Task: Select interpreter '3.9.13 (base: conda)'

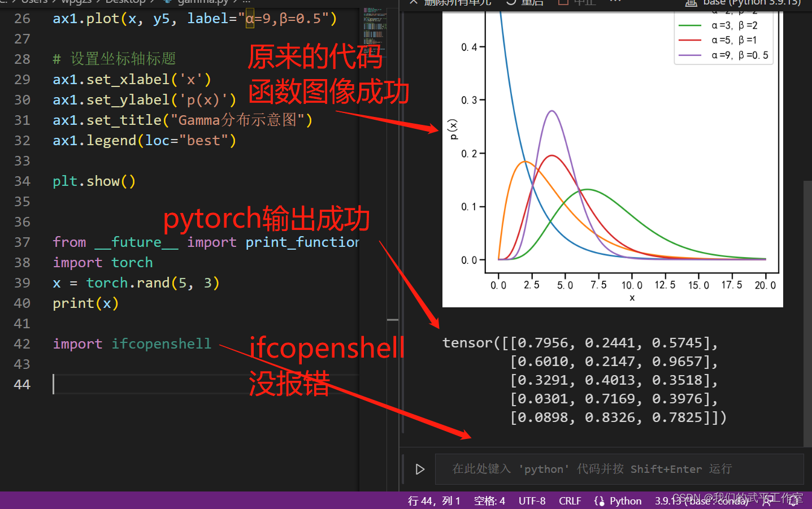Action: click(x=701, y=501)
